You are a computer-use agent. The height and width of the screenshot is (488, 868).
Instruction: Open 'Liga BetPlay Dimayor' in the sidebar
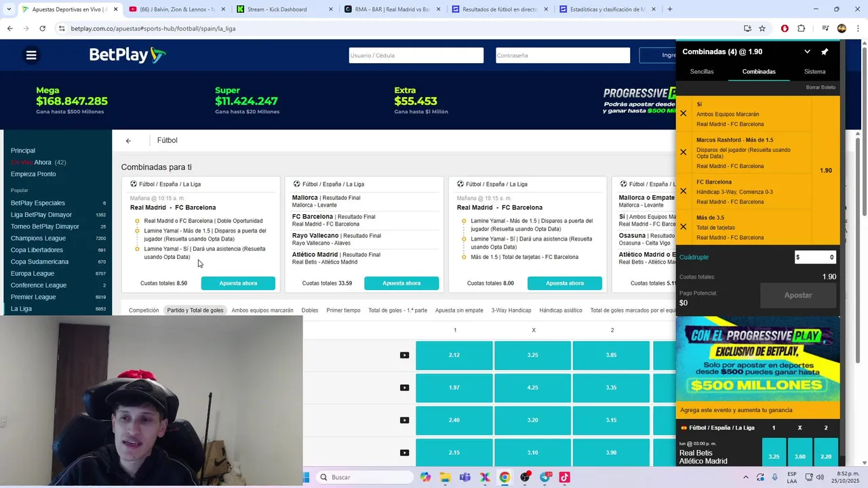coord(41,215)
